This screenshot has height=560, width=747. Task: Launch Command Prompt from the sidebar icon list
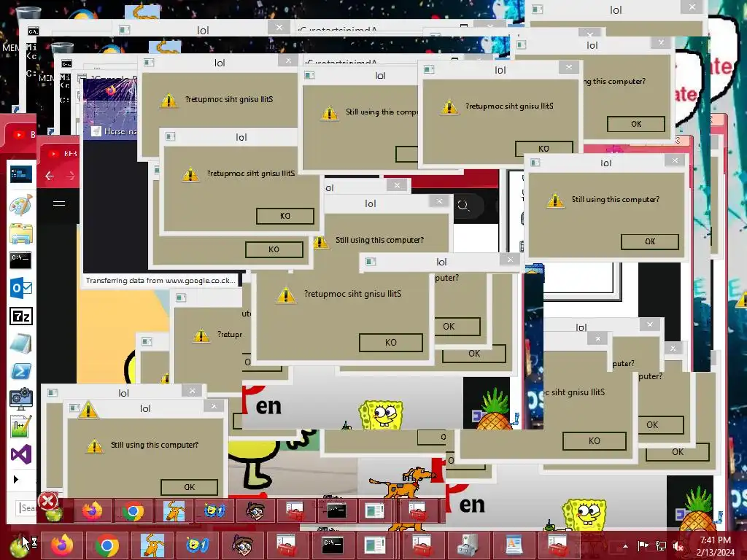[20, 260]
